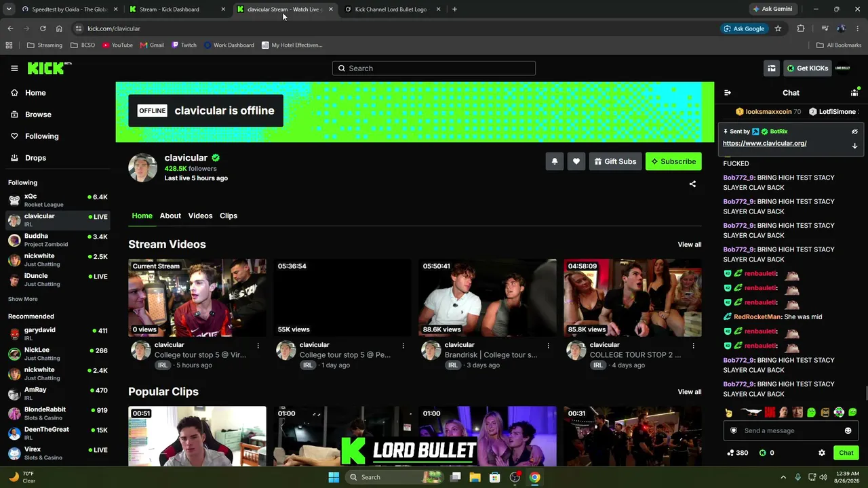Viewport: 868px width, 488px height.
Task: Click the Gift Subs button
Action: point(615,161)
